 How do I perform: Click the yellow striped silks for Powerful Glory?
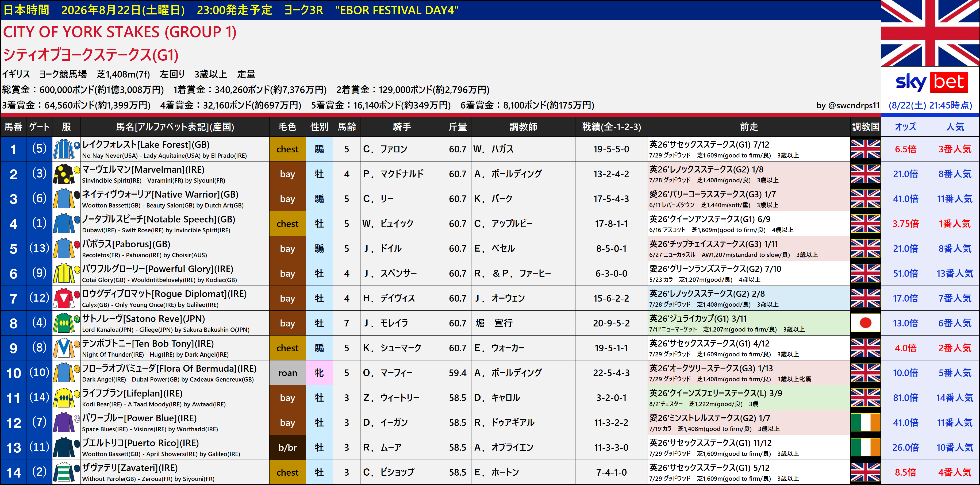[66, 273]
